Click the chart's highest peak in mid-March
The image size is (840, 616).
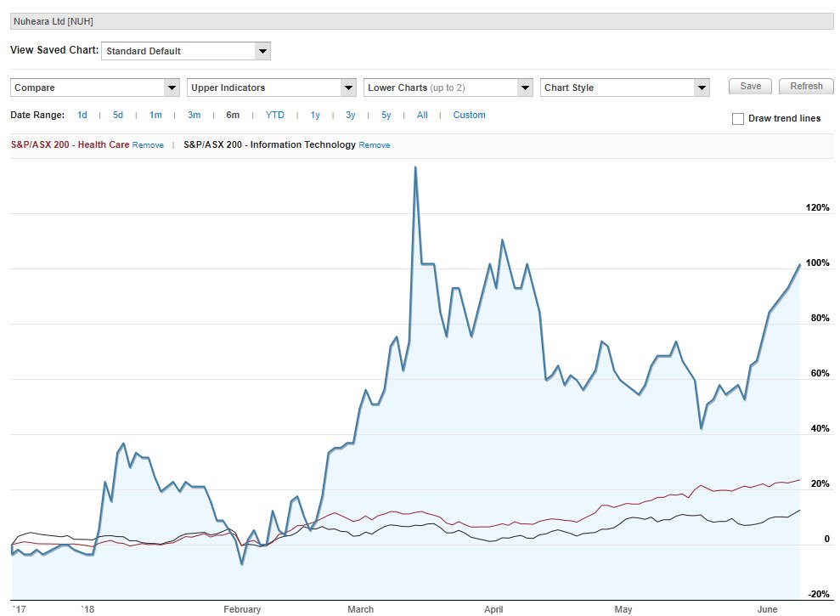pos(415,167)
